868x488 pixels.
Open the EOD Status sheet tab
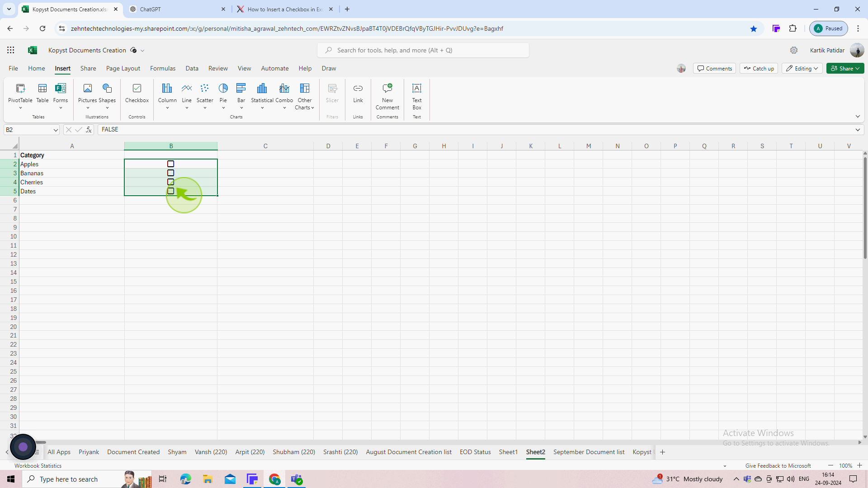pyautogui.click(x=475, y=452)
